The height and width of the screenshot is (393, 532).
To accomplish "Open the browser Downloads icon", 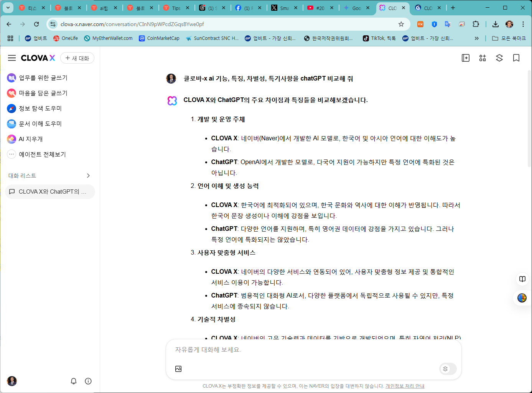I will pos(496,24).
